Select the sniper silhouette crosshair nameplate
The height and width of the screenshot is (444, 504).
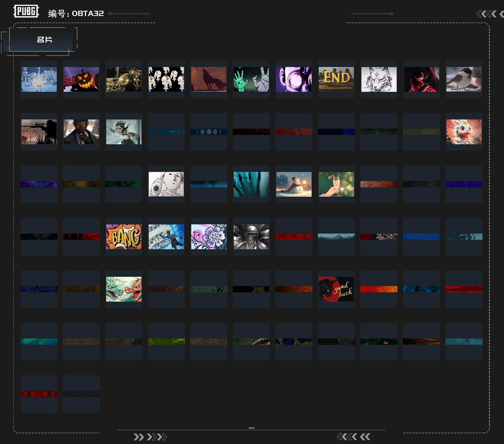[39, 132]
